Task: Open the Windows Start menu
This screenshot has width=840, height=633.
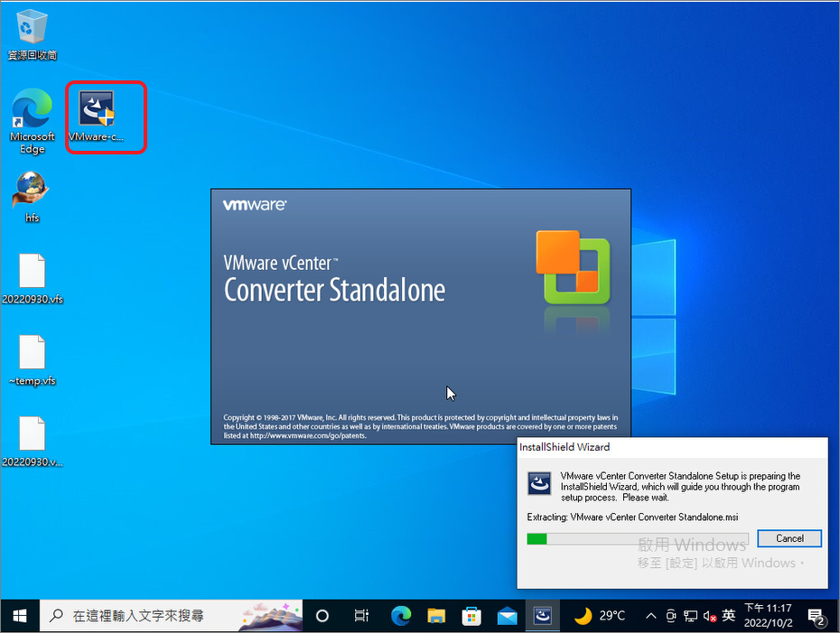Action: coord(20,616)
